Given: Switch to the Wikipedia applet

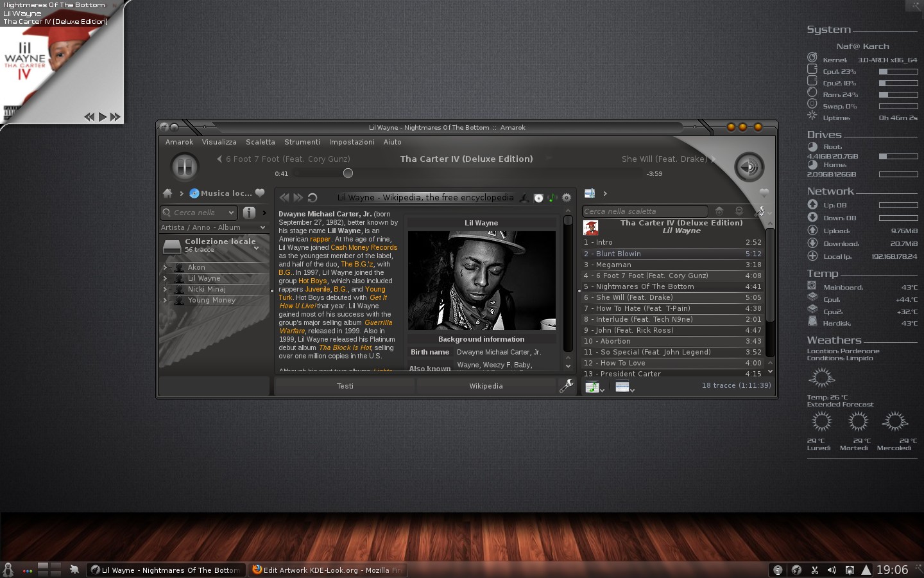Looking at the screenshot, I should coord(486,386).
